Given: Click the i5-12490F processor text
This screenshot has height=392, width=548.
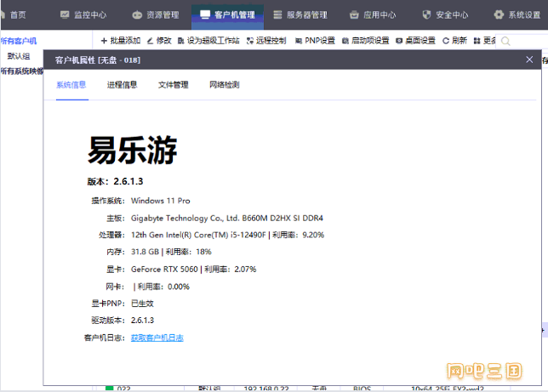Looking at the screenshot, I should click(x=198, y=236).
